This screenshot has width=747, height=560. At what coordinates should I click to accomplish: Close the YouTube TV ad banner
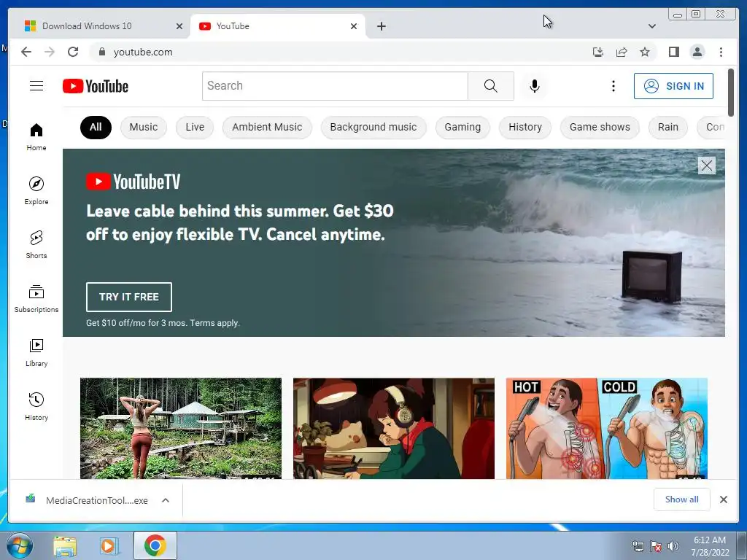706,166
